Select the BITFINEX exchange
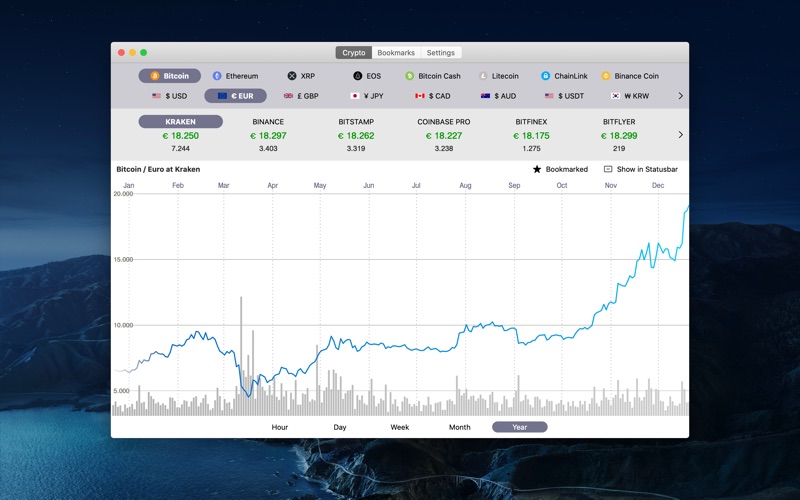Screen dimensions: 800x500 (x=531, y=122)
